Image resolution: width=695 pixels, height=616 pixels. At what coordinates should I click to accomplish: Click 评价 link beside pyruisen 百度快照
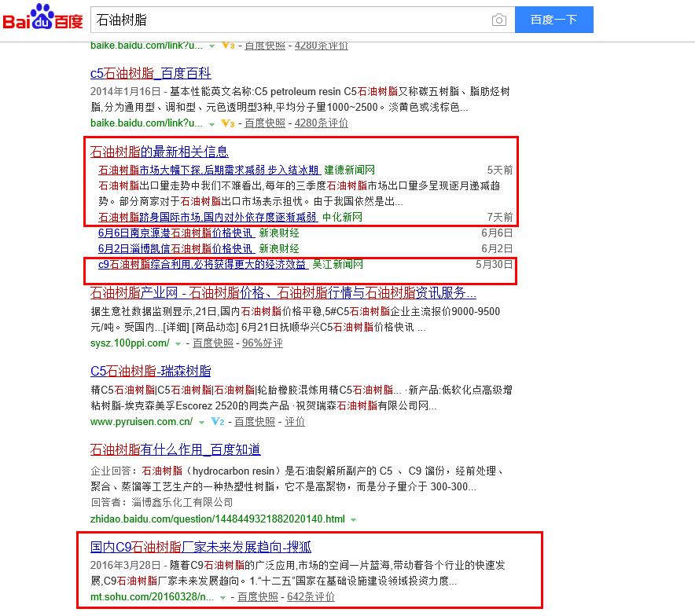coord(295,422)
